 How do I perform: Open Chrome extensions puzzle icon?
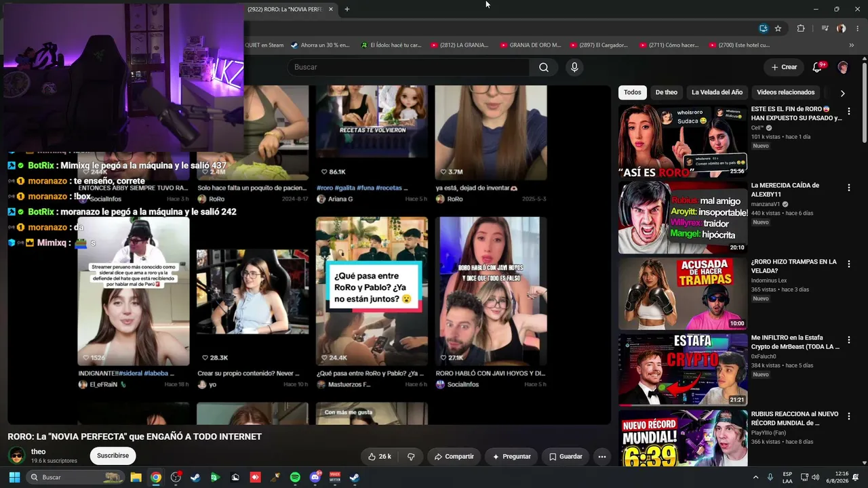pyautogui.click(x=801, y=28)
